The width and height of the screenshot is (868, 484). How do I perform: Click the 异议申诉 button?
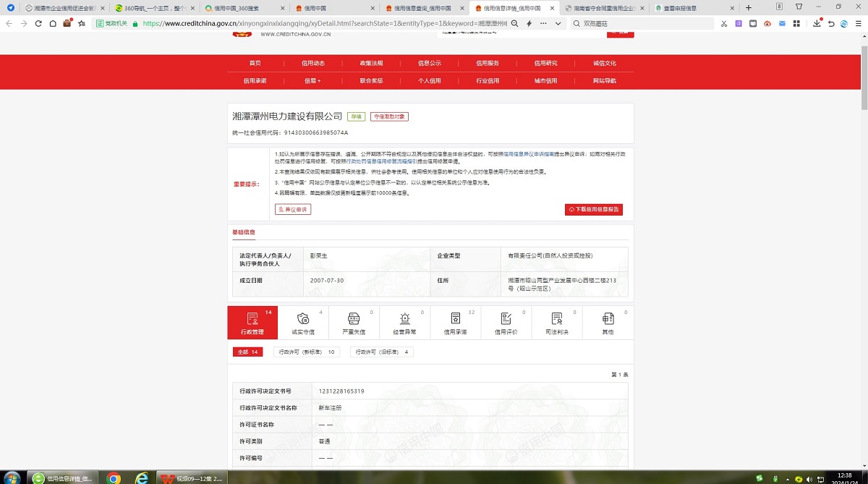[293, 209]
